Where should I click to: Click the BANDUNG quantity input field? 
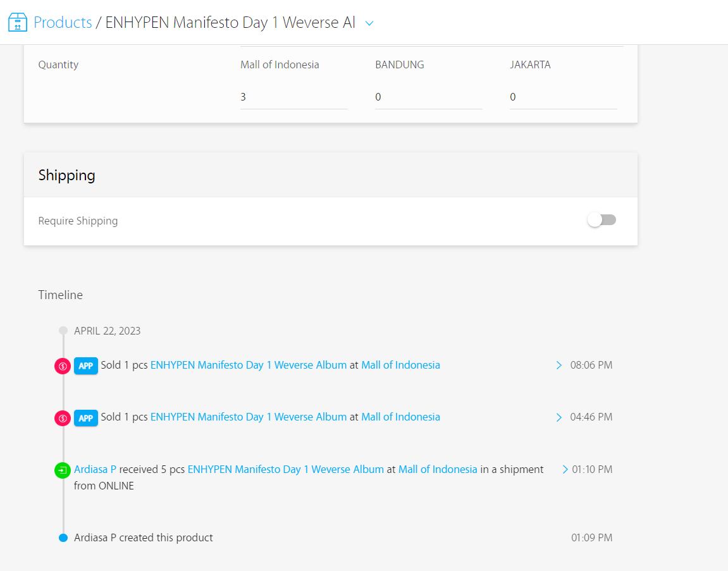coord(428,97)
